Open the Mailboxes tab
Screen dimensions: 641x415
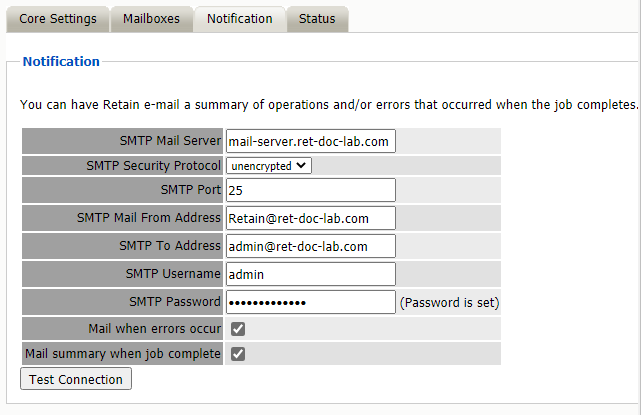[151, 19]
